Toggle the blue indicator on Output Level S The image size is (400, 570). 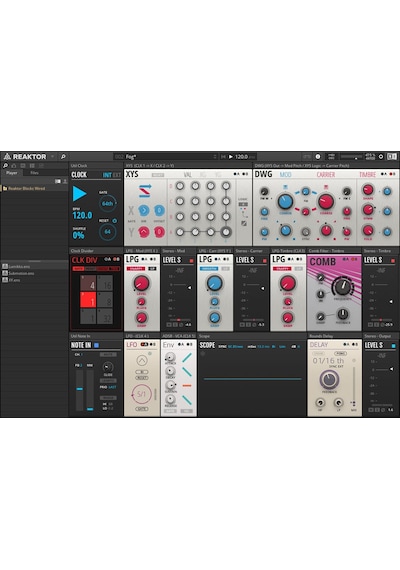point(393,346)
